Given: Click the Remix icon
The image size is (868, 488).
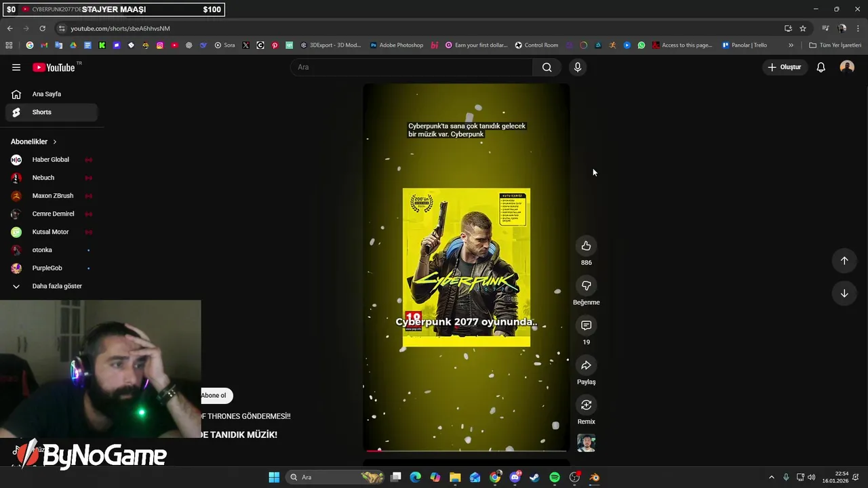Looking at the screenshot, I should (586, 405).
